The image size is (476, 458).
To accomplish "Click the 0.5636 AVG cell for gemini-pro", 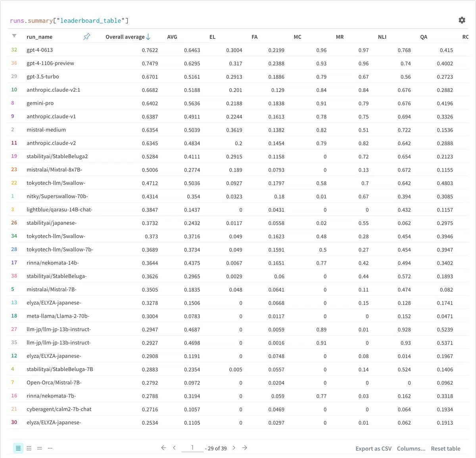I will pos(192,103).
